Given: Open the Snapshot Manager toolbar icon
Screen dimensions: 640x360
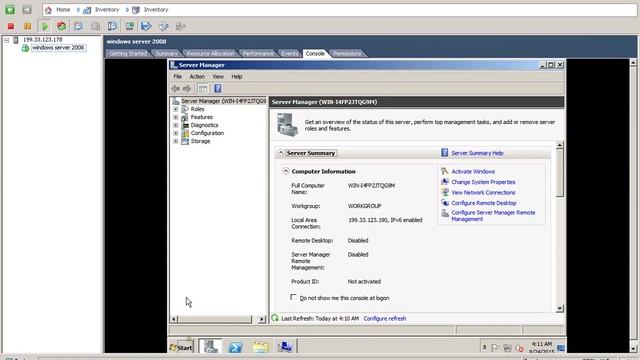Looking at the screenshot, I should tap(112, 26).
